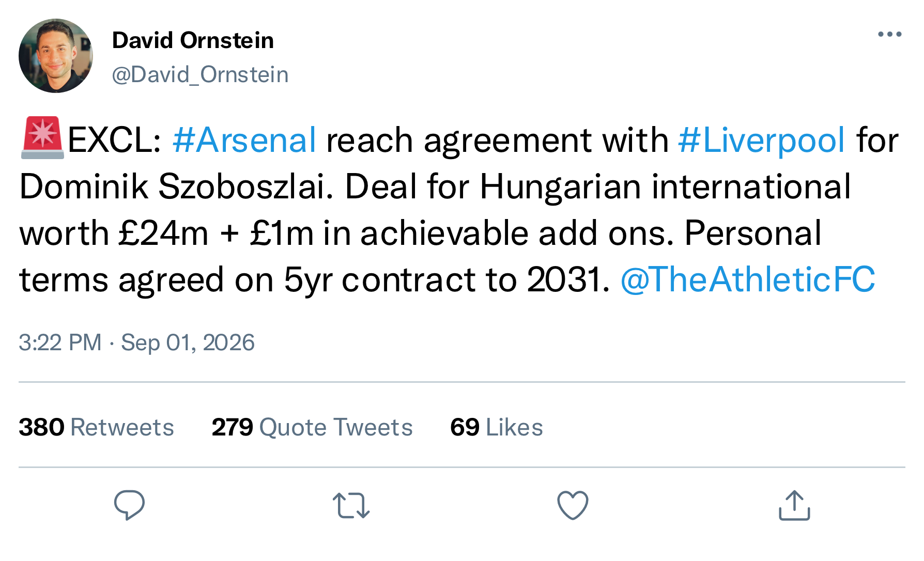Like the tweet with heart icon
This screenshot has height=561, width=924.
[573, 505]
